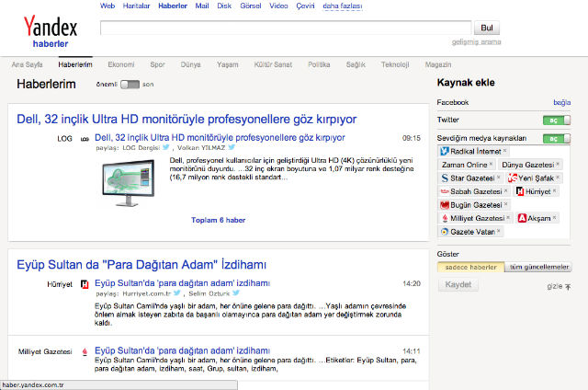Image resolution: width=588 pixels, height=390 pixels.
Task: Click the Milliyet Gazetesi source icon
Action: point(445,218)
